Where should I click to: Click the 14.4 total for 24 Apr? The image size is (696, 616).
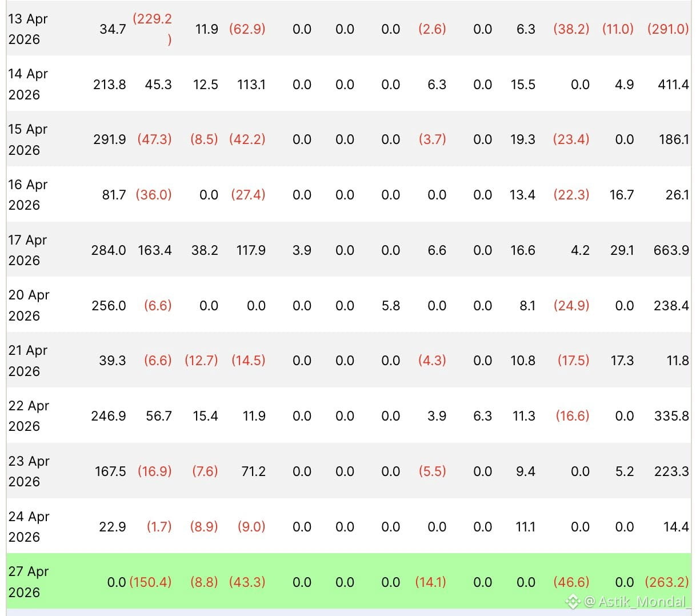point(676,527)
